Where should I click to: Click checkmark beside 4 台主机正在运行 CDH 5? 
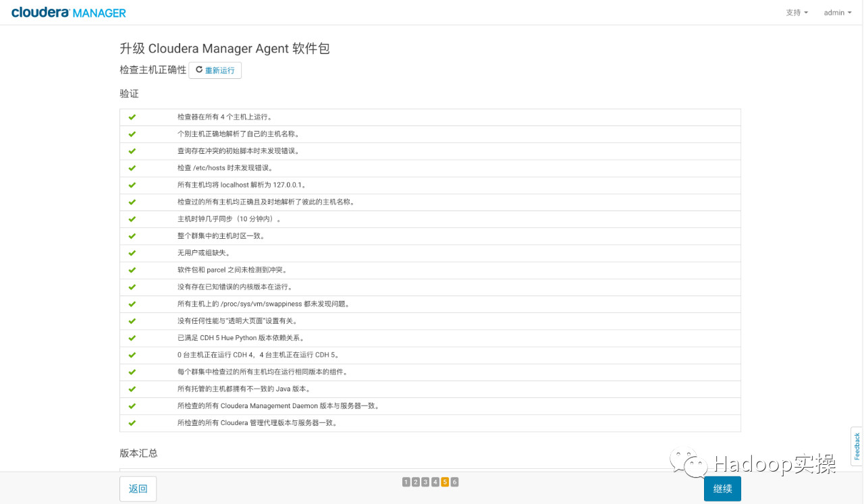coord(132,355)
